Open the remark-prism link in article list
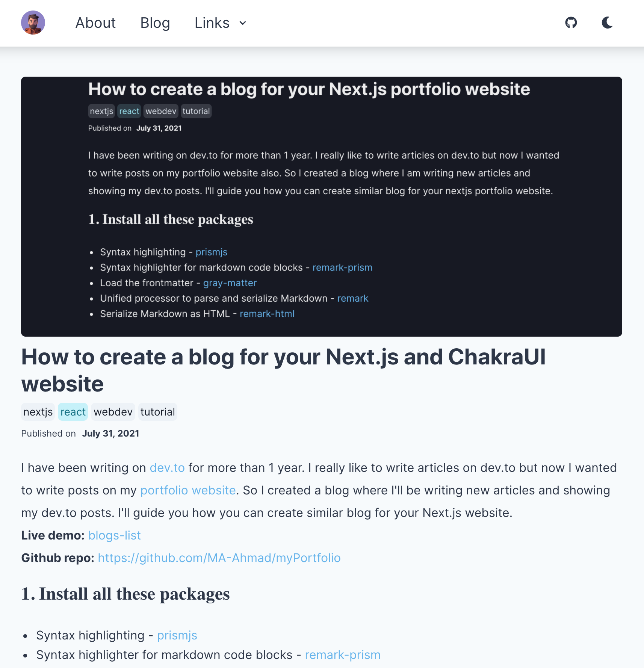Screen dimensions: 644x668 343,655
